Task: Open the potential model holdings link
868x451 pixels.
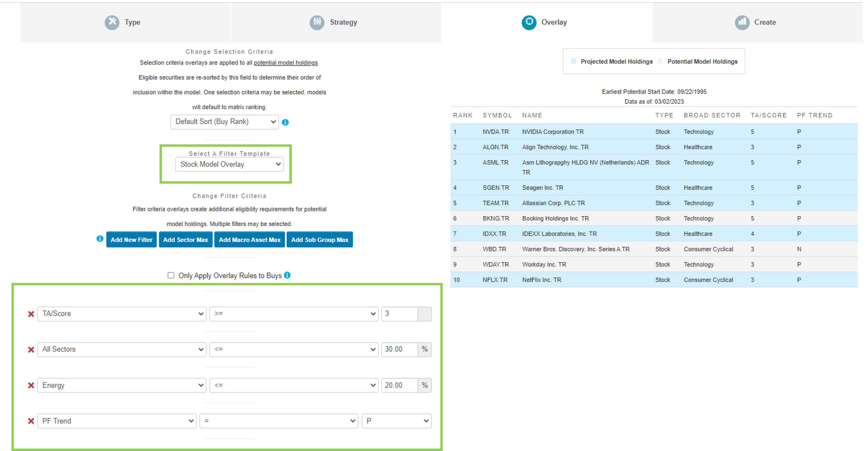Action: coord(285,63)
